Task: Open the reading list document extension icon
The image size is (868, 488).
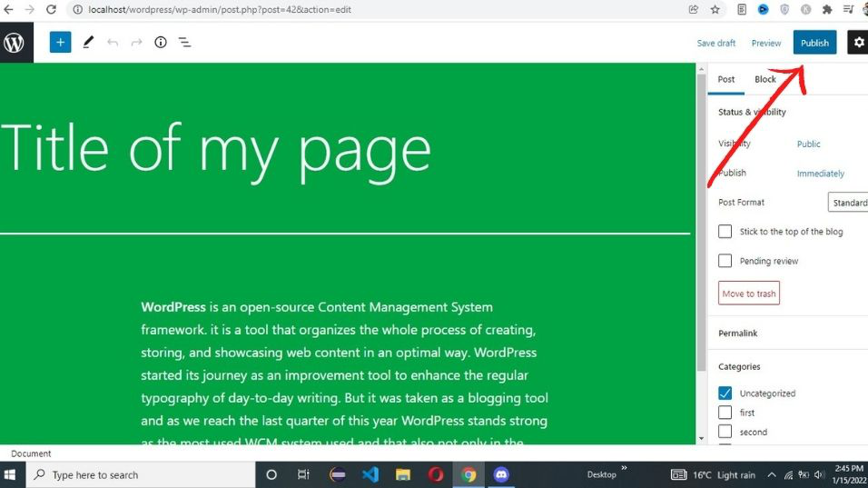Action: pyautogui.click(x=742, y=9)
